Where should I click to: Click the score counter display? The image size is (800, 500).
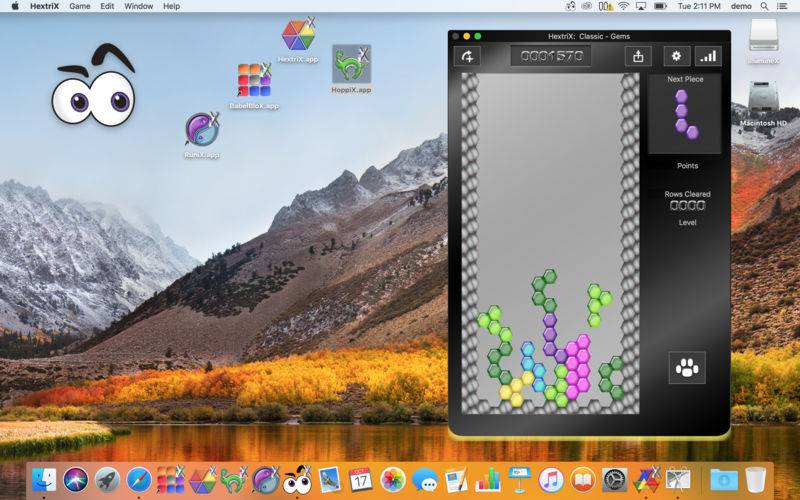[x=551, y=56]
